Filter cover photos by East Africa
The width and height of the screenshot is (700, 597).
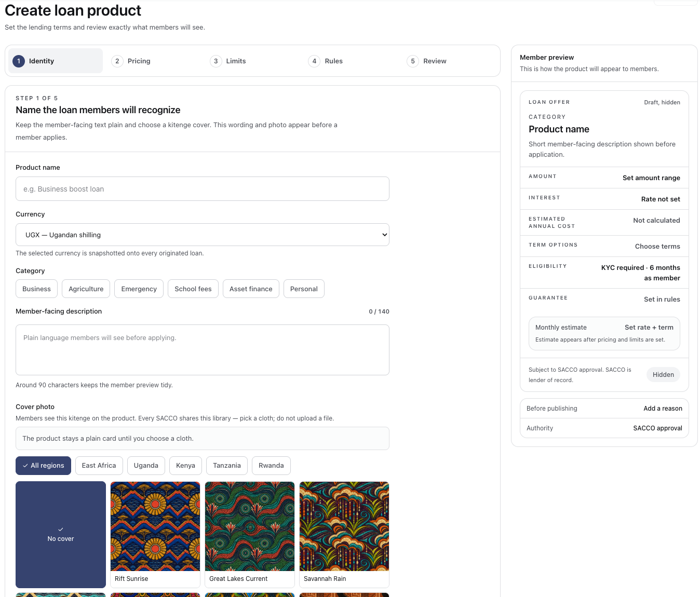(x=99, y=465)
